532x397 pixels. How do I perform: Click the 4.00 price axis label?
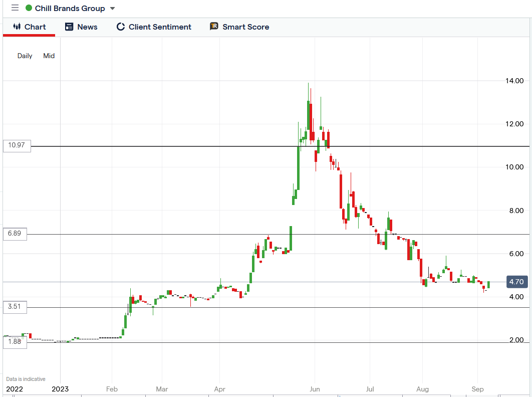pos(516,297)
